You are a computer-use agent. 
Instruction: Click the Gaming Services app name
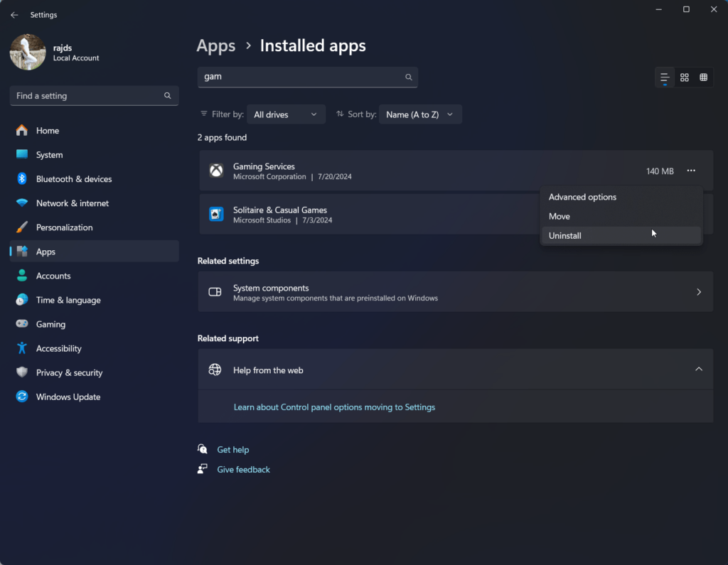[x=264, y=166]
